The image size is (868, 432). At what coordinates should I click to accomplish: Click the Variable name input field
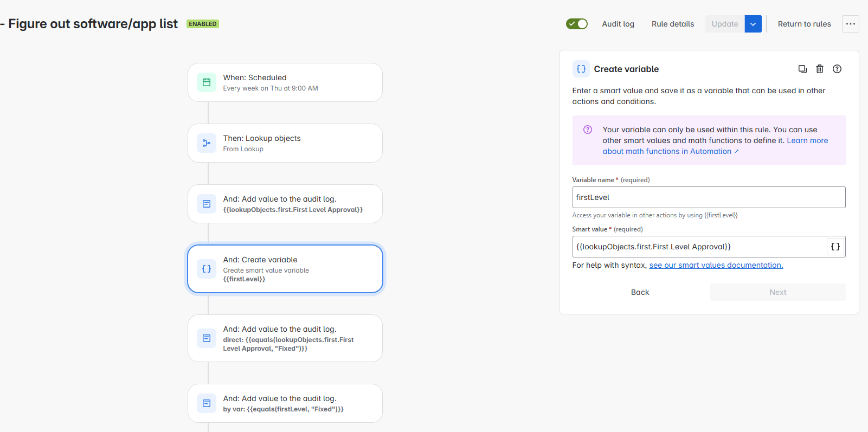coord(709,197)
